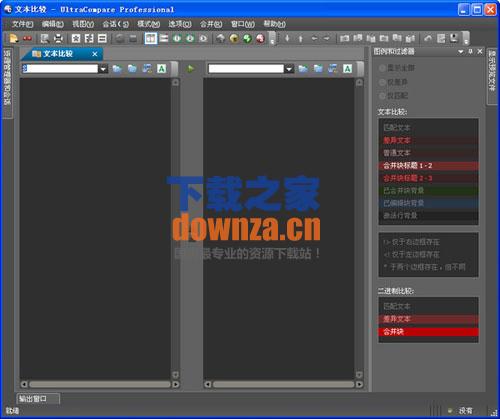Click the green 已合并块背景 legend swatch
This screenshot has width=500, height=419.
pyautogui.click(x=429, y=191)
